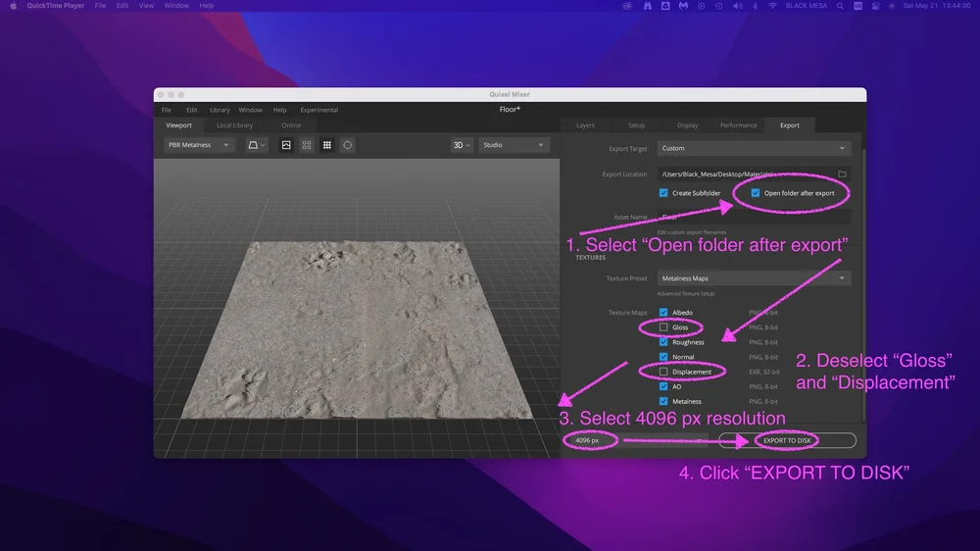Open the Mixer Window menu
The width and height of the screenshot is (980, 551).
click(250, 110)
